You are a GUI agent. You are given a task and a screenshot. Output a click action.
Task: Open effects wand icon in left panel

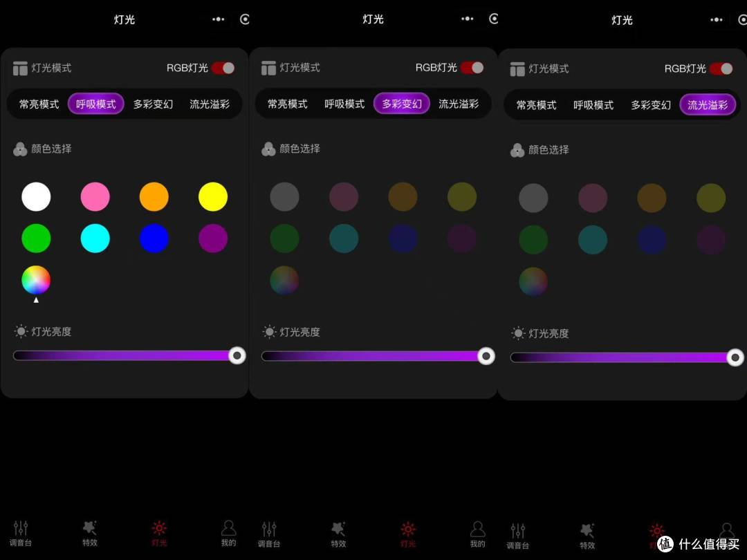click(x=89, y=528)
